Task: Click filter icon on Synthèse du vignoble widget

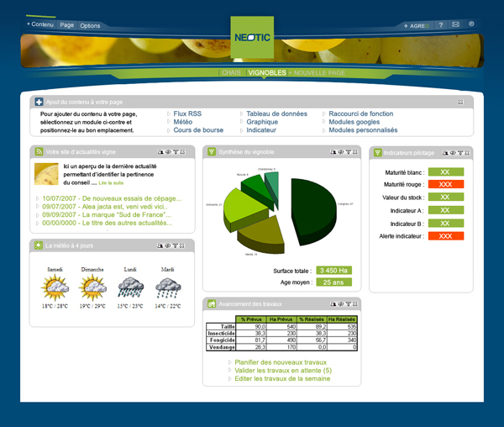Action: pos(348,152)
